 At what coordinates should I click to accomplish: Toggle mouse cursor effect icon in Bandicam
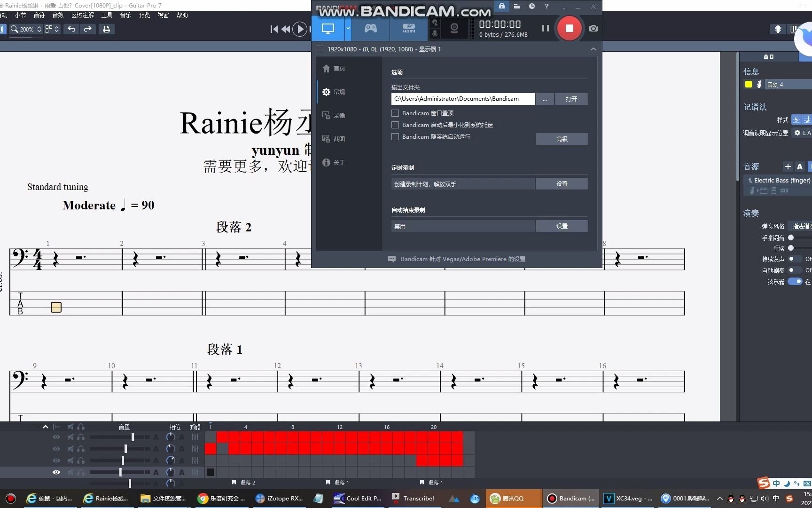pyautogui.click(x=435, y=23)
